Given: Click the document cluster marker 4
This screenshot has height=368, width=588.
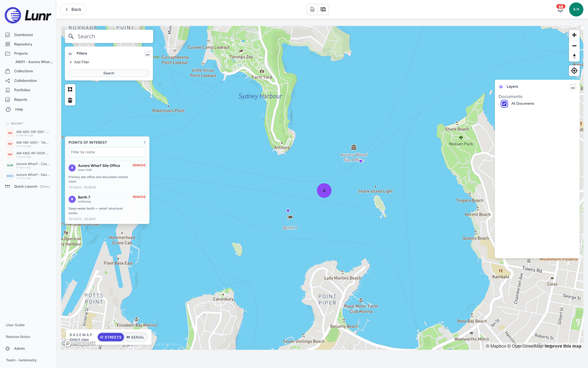Looking at the screenshot, I should (x=324, y=191).
